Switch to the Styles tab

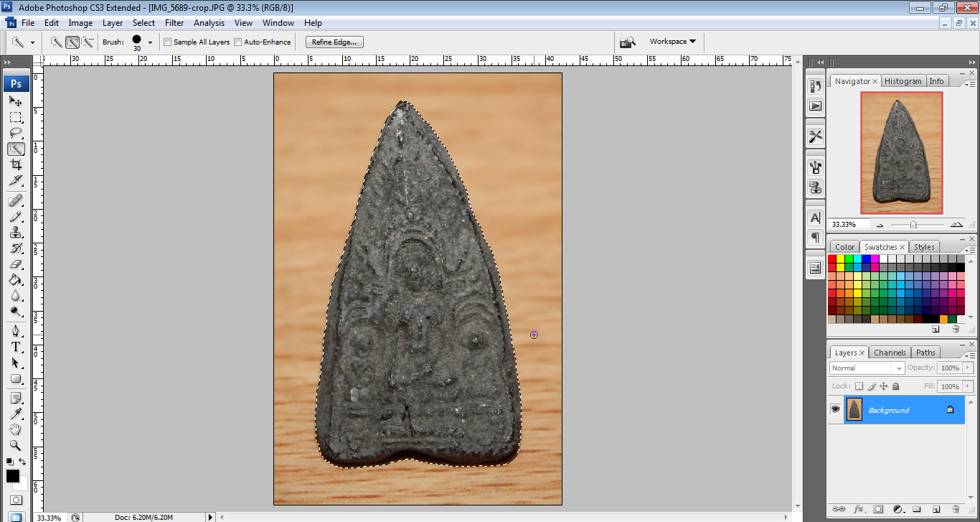pos(924,247)
